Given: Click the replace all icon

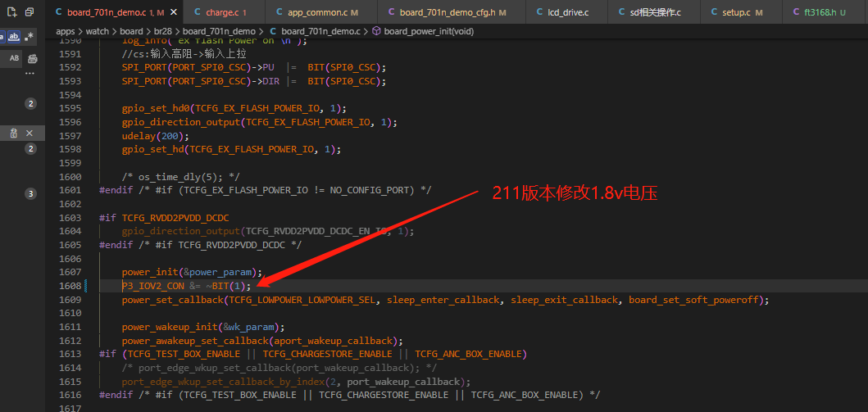Looking at the screenshot, I should tap(32, 59).
